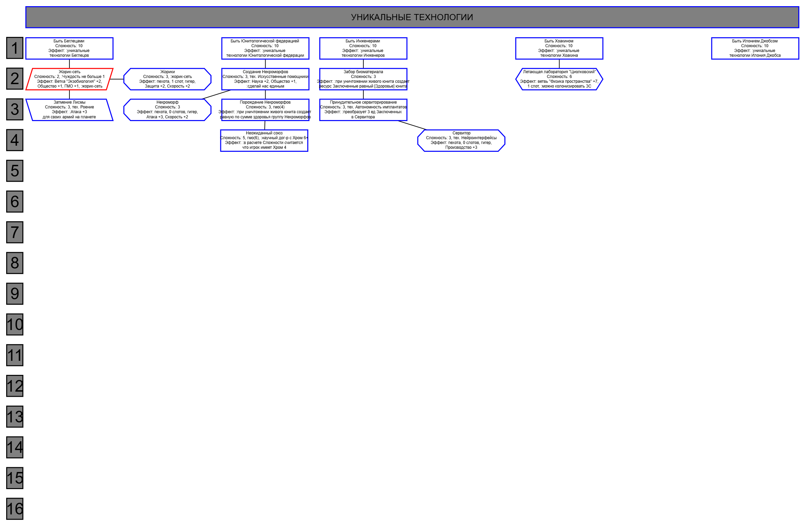Select the Принудительное сервиторирование node
Image resolution: width=812 pixels, height=525 pixels.
point(363,110)
